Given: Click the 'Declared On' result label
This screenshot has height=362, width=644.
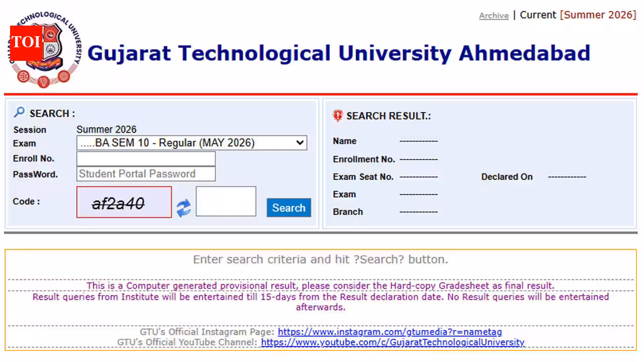Looking at the screenshot, I should pos(507,177).
